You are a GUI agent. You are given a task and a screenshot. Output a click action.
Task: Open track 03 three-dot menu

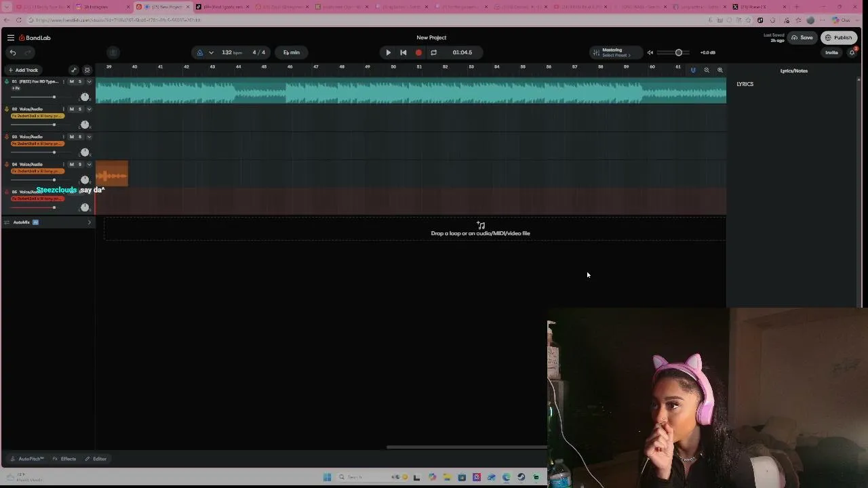point(64,137)
